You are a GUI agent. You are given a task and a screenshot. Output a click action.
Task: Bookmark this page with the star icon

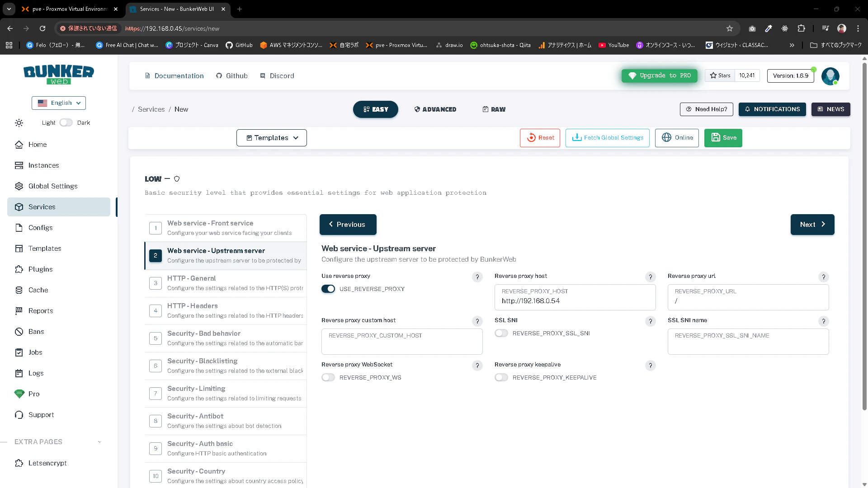730,28
